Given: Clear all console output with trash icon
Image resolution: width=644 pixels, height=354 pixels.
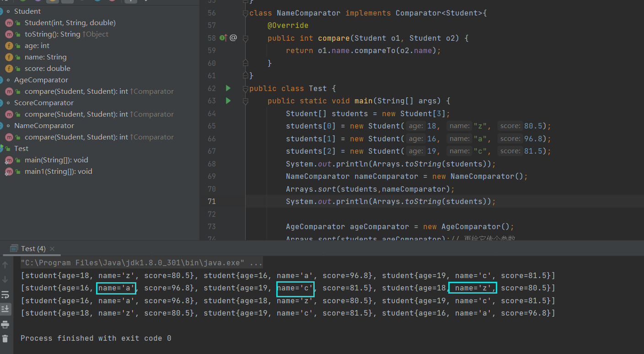Looking at the screenshot, I should [5, 339].
